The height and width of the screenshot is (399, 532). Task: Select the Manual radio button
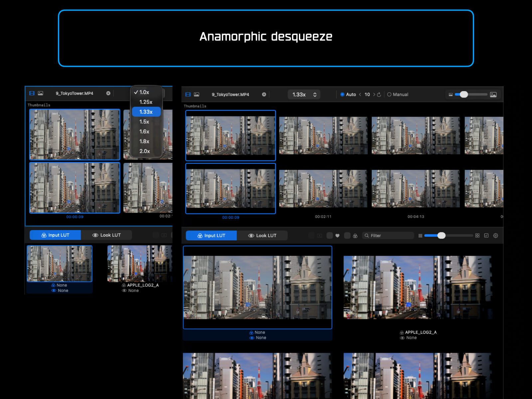pos(389,94)
